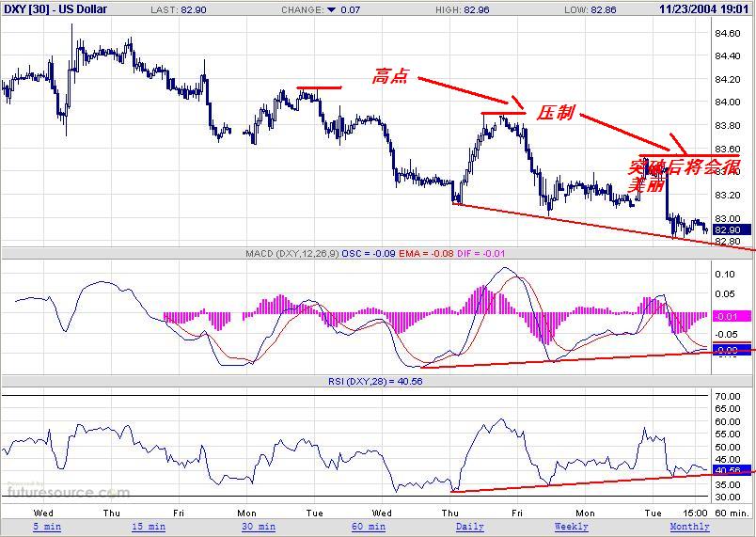Click the 83.20 price axis label

[727, 196]
